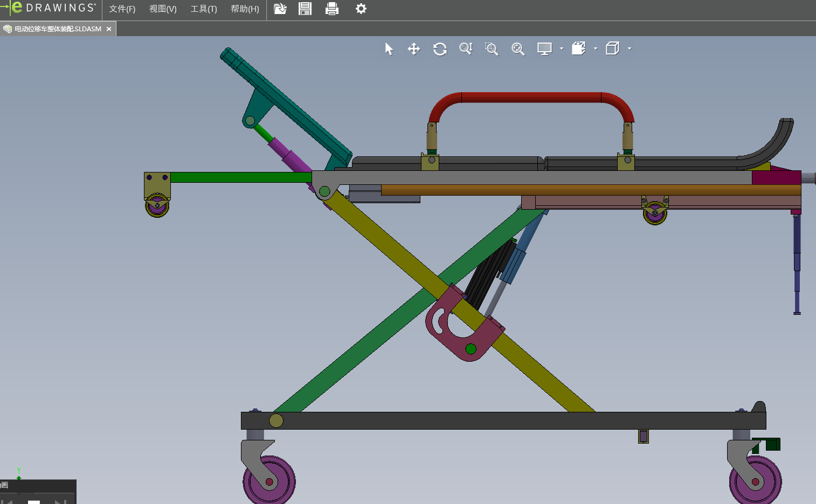Screen dimensions: 816x504
Task: Open options via the gear icon
Action: [x=361, y=9]
